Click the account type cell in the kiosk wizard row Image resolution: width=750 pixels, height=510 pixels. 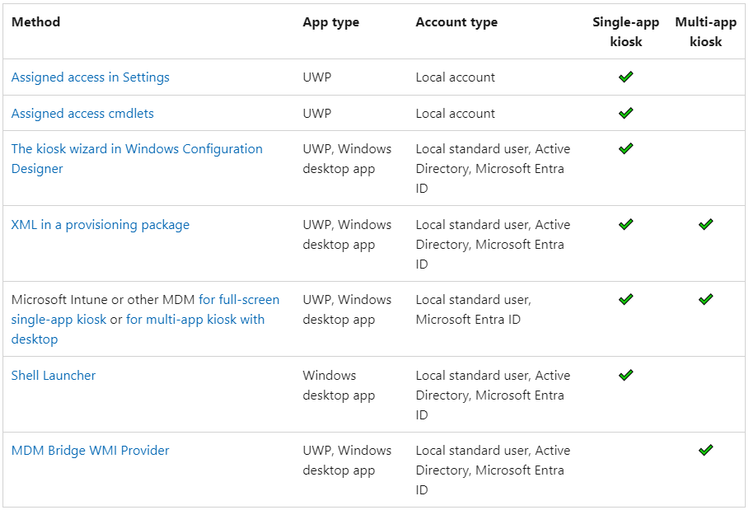point(493,168)
